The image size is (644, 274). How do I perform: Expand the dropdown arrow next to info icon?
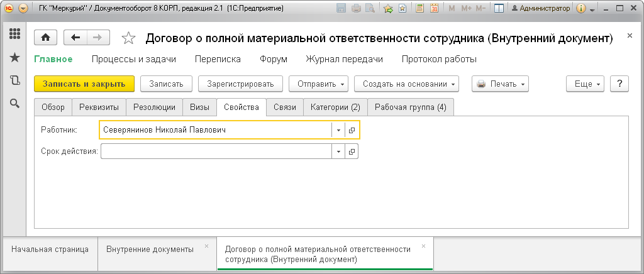(x=592, y=9)
